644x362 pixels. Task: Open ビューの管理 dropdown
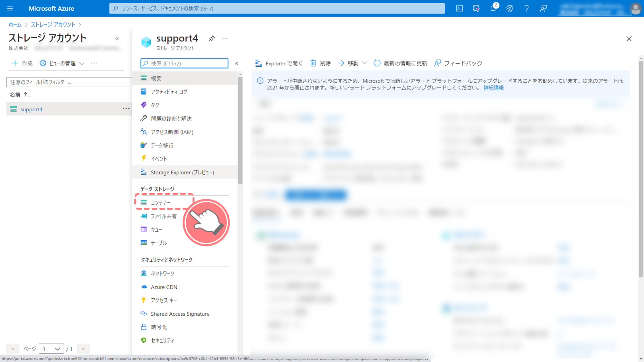(x=62, y=63)
